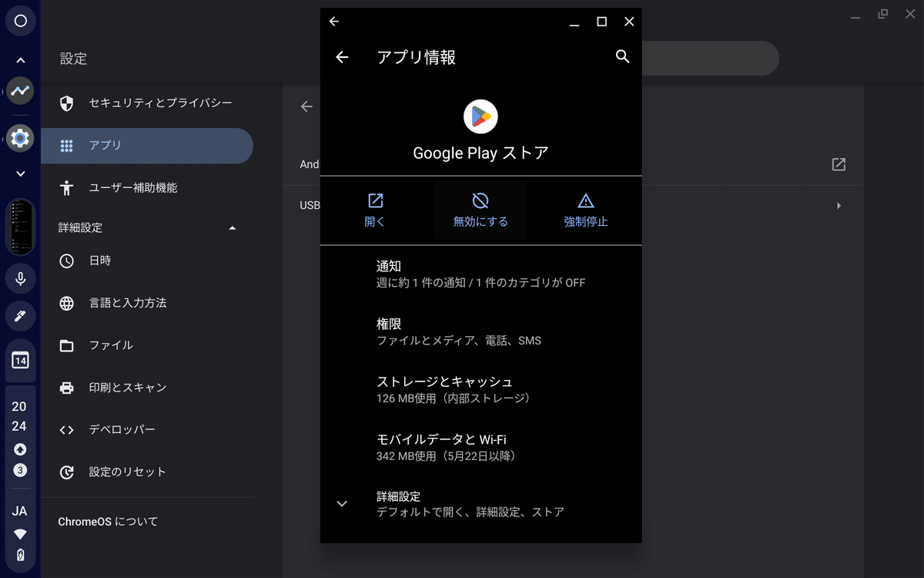The width and height of the screenshot is (924, 578).
Task: Click the 20 24 clock on shelf
Action: tap(19, 416)
